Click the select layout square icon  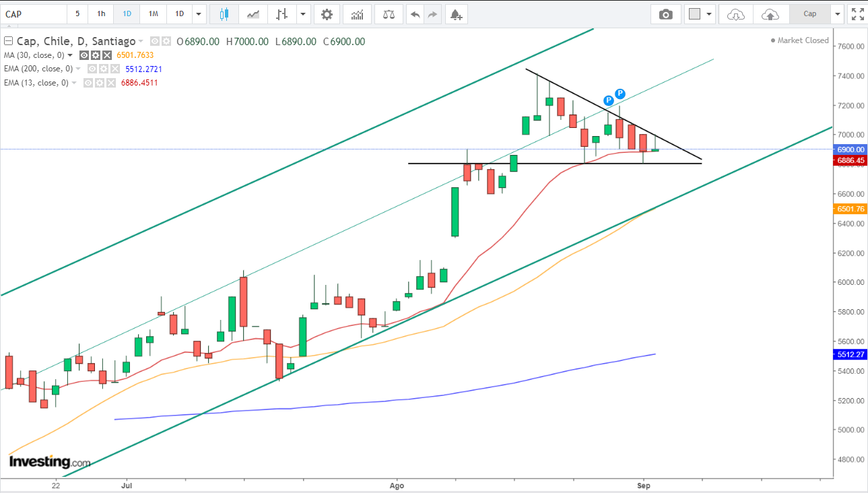tap(694, 13)
